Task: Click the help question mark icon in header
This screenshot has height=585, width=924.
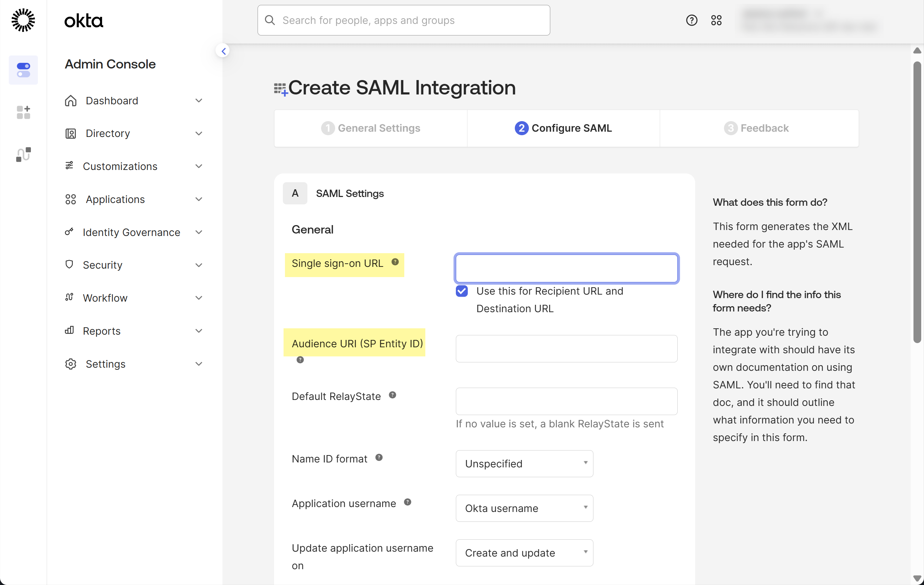Action: [691, 20]
